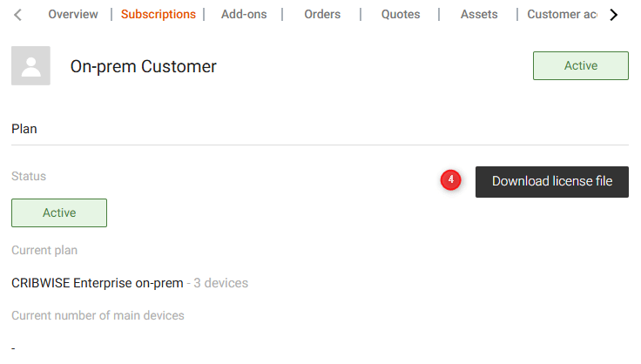Click the Download license file button

point(552,182)
